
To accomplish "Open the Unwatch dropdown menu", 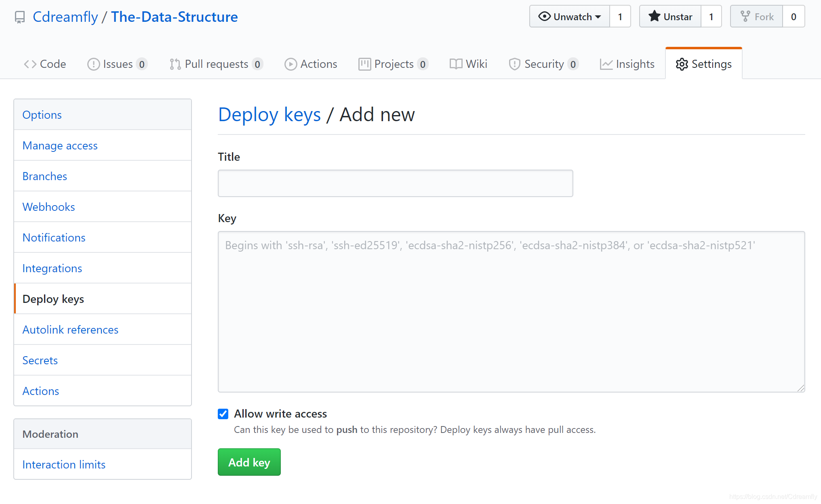I will (570, 17).
